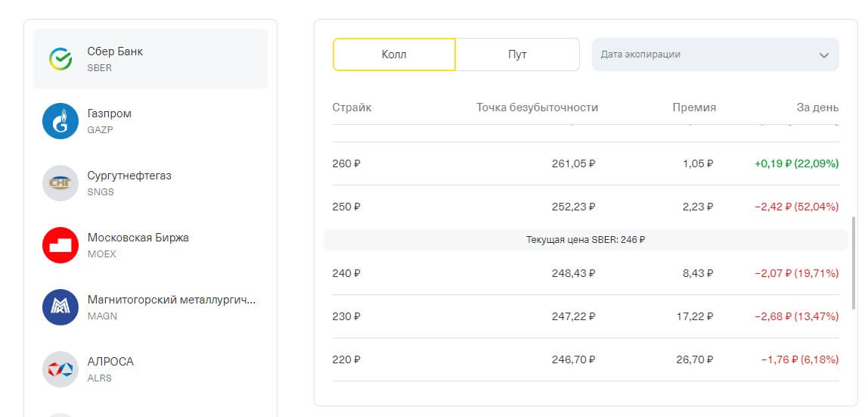Click the Surgutneftegas logo icon
This screenshot has height=417, width=868.
click(x=60, y=183)
